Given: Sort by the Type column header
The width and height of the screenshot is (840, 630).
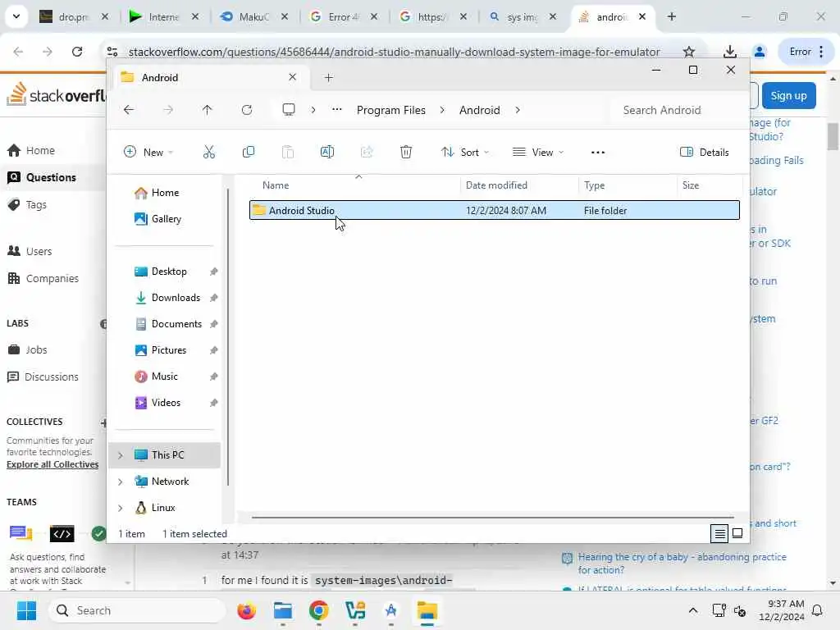Looking at the screenshot, I should [x=594, y=185].
